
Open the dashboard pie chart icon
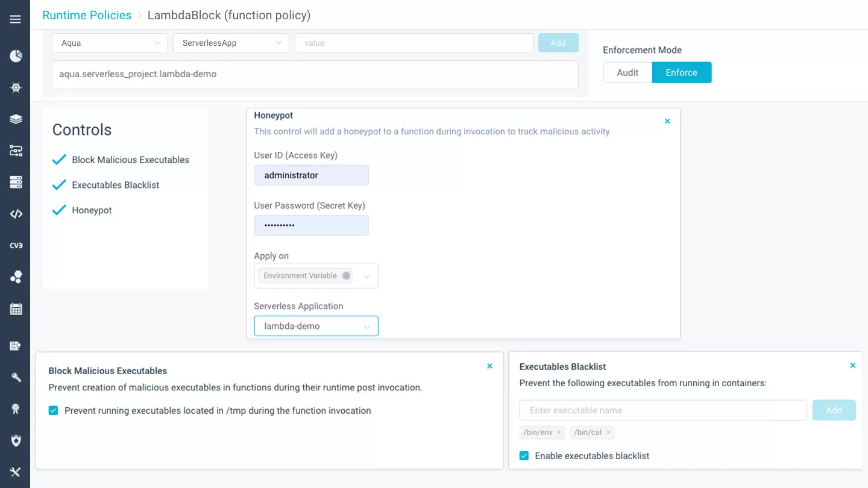pyautogui.click(x=16, y=56)
